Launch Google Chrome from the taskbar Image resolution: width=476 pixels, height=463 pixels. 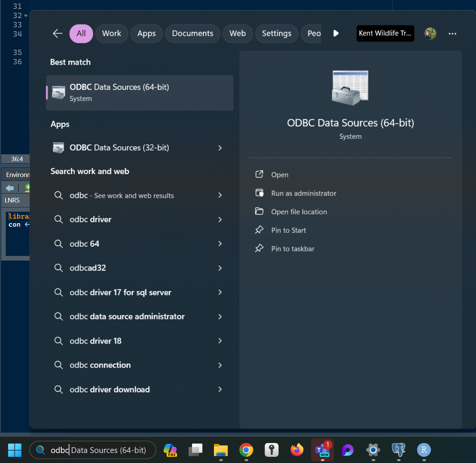click(x=246, y=450)
